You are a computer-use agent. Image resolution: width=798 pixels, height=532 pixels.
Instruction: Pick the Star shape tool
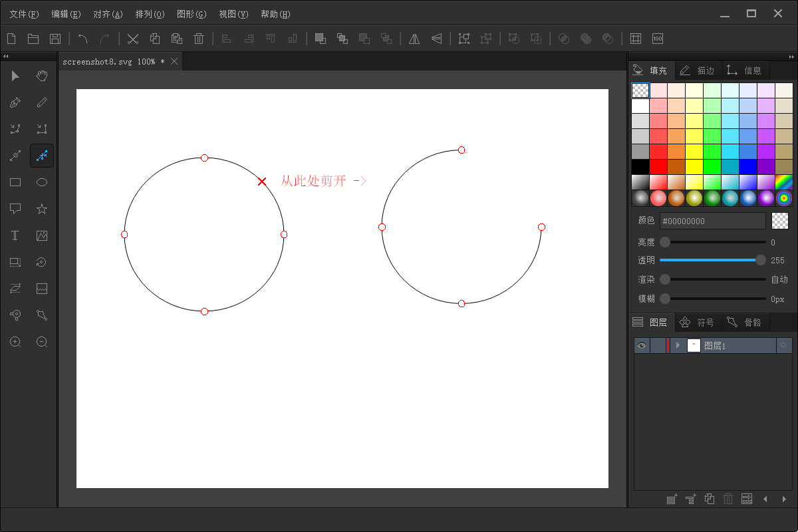tap(42, 209)
